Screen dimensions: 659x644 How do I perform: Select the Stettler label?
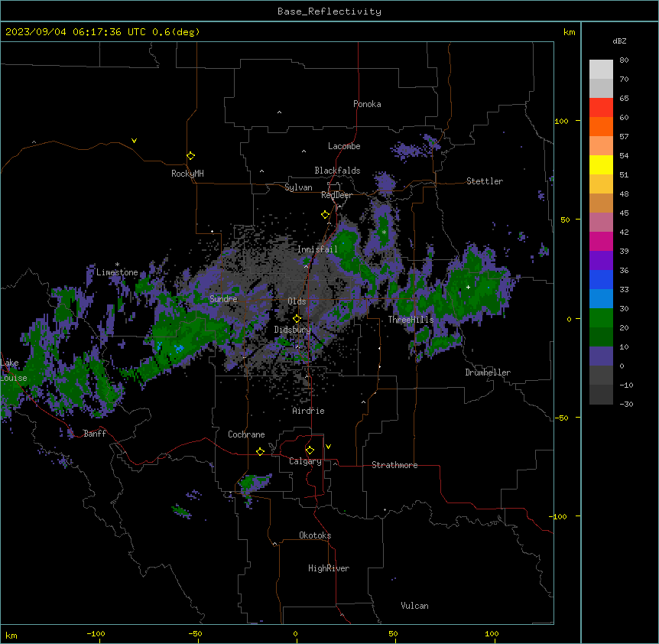485,181
